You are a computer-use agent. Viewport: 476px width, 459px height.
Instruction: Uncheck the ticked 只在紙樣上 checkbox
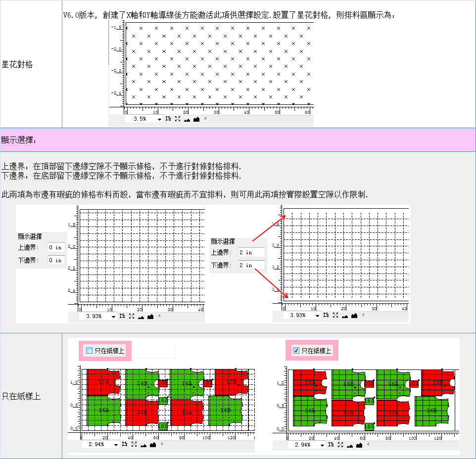[296, 351]
